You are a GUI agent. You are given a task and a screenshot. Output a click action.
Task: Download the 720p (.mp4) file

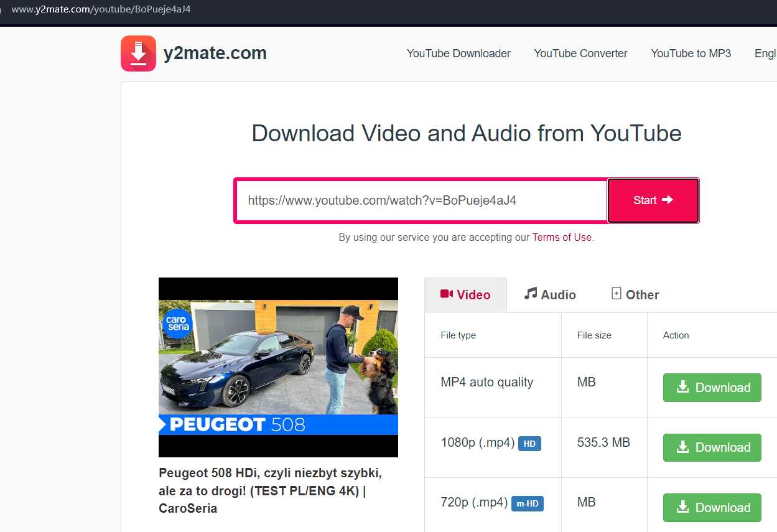point(712,508)
